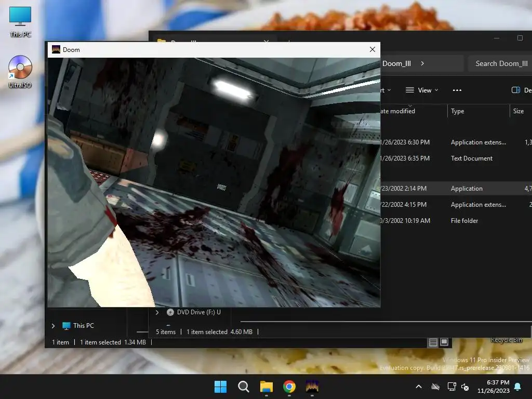The image size is (532, 399).
Task: Open the Sort dropdown in File Explorer
Action: tap(386, 90)
